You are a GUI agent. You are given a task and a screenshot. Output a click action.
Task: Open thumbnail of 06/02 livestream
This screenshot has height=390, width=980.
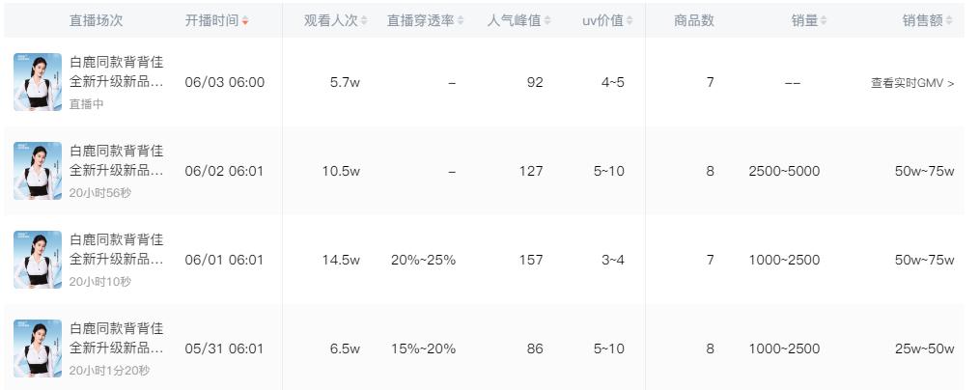click(38, 171)
